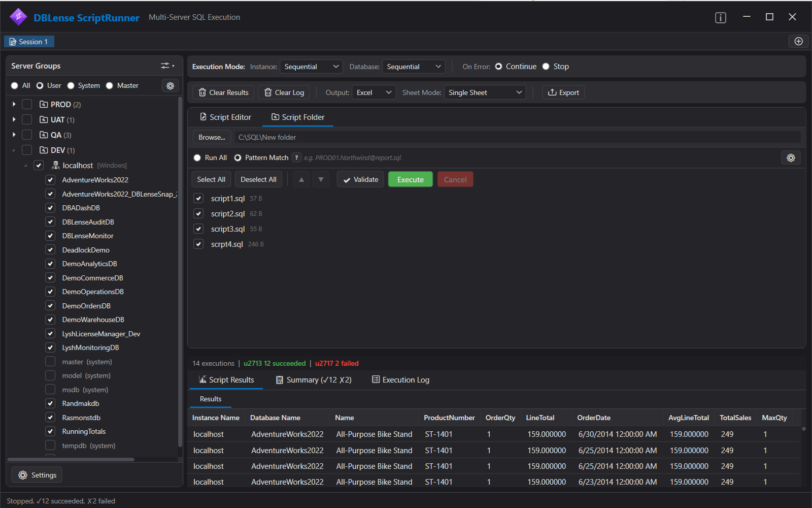
Task: Collapse the localhost server node
Action: [25, 166]
